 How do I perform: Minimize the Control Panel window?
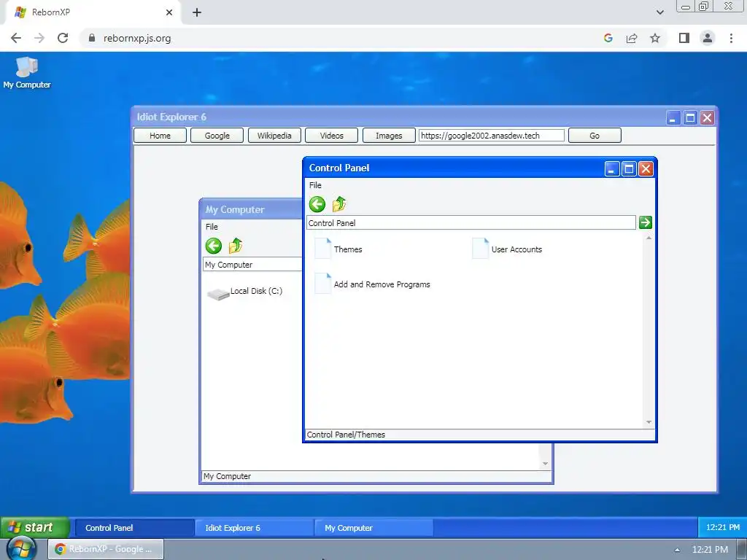612,168
